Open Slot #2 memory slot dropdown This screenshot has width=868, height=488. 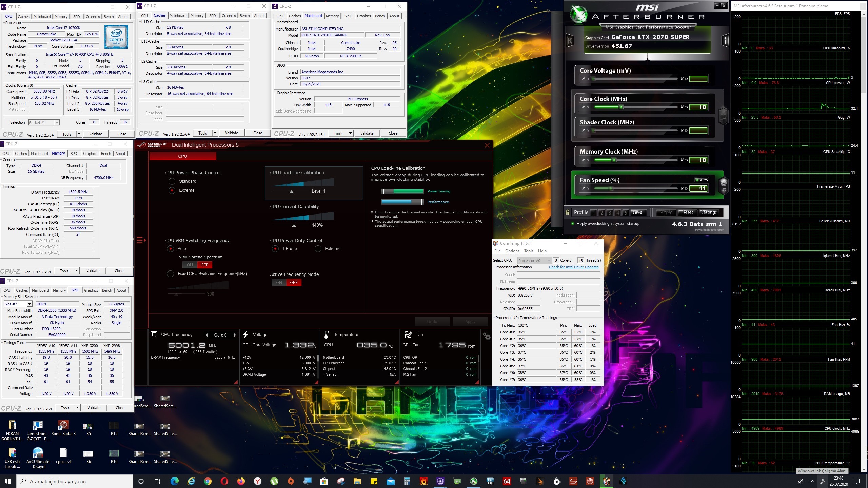click(x=18, y=304)
